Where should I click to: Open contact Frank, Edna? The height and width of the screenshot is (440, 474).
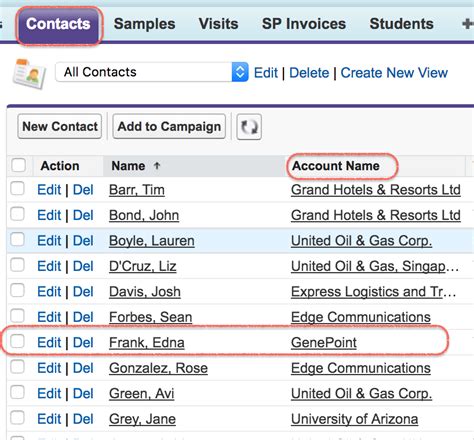(147, 343)
